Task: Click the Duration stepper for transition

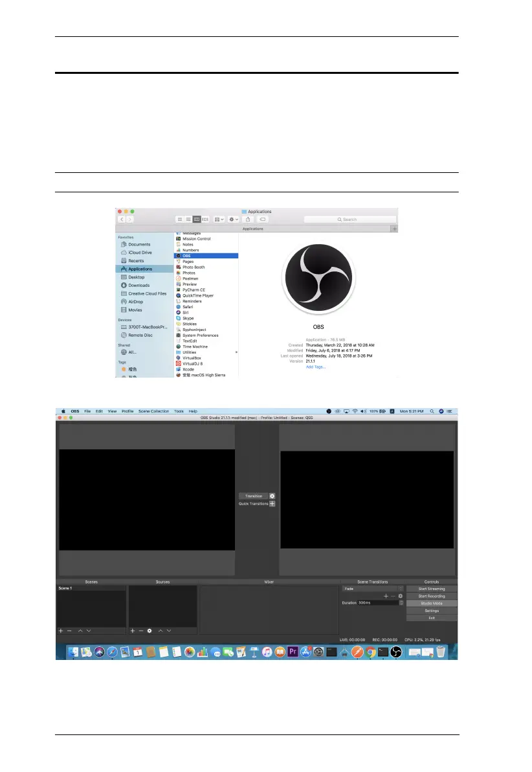Action: pos(401,603)
